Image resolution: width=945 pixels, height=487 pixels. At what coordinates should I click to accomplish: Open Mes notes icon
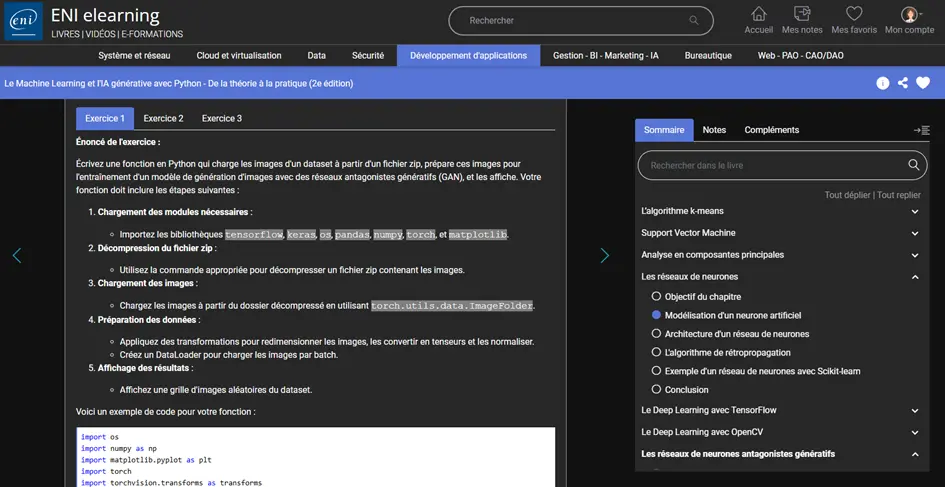[802, 14]
